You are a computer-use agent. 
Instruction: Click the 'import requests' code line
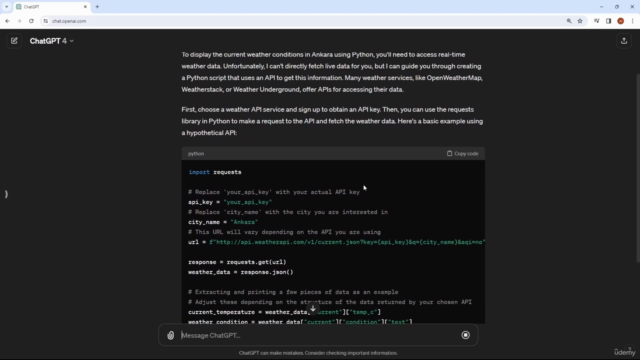[x=215, y=172]
